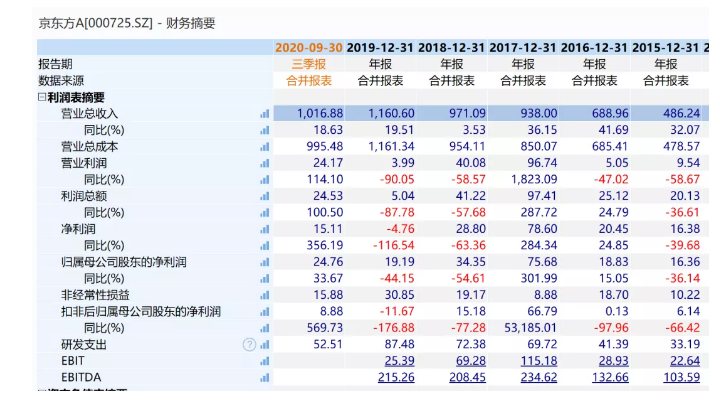Select the 2017-12-31 column header
Image resolution: width=720 pixels, height=411 pixels.
523,48
